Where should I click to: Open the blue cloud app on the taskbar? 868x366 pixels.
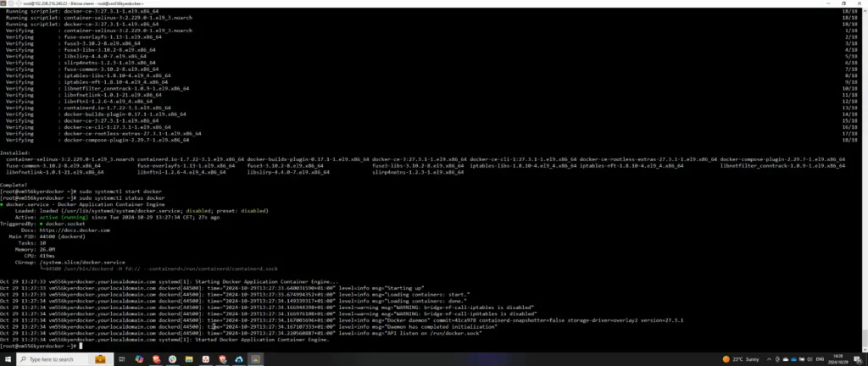click(x=238, y=359)
